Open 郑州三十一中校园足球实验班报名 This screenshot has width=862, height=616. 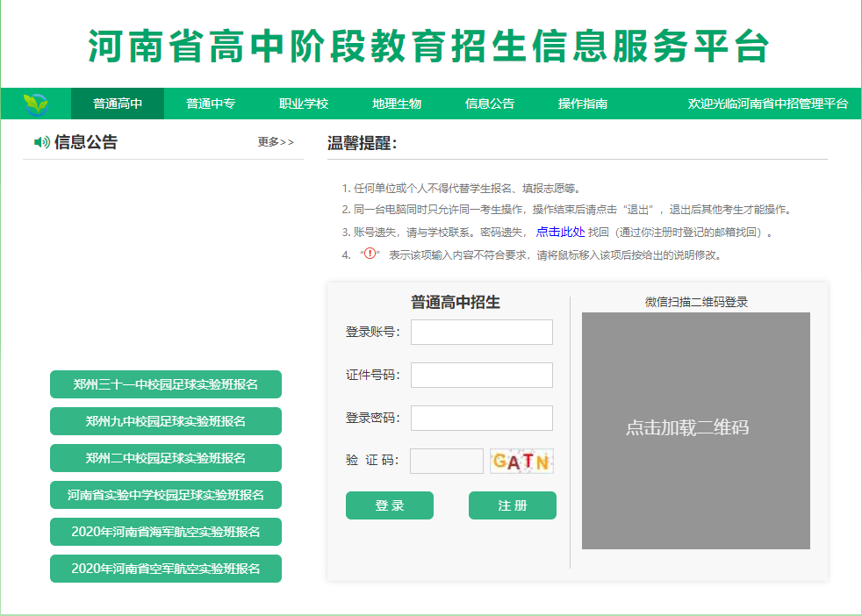(x=166, y=384)
